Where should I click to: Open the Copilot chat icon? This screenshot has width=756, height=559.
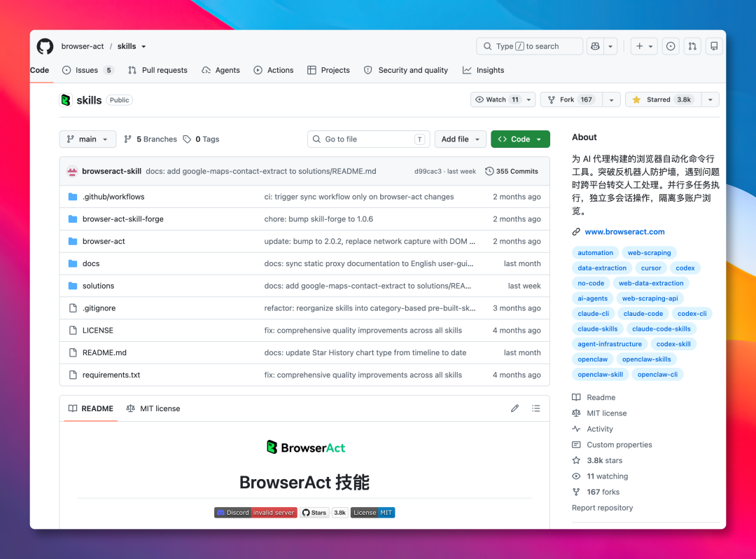596,46
